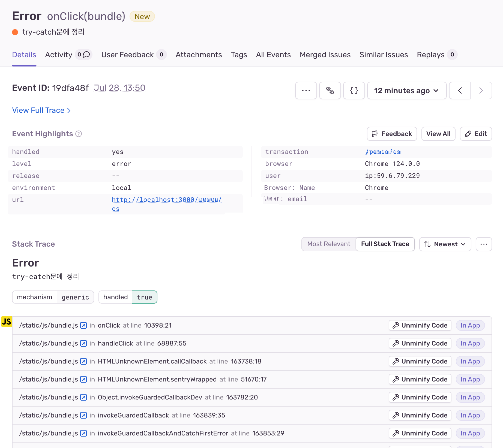Go to the previous event arrow
503x448 pixels.
tap(460, 90)
